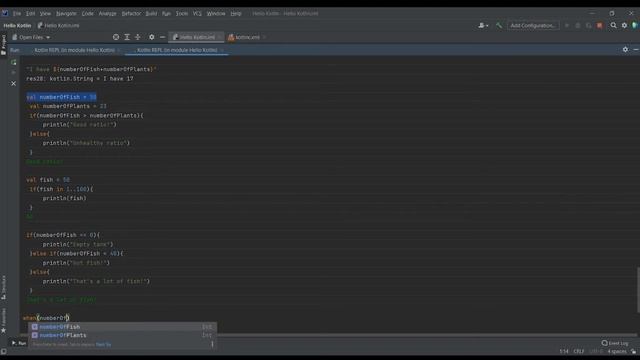The height and width of the screenshot is (360, 640).
Task: Click the CRLF line separator status
Action: [x=579, y=351]
